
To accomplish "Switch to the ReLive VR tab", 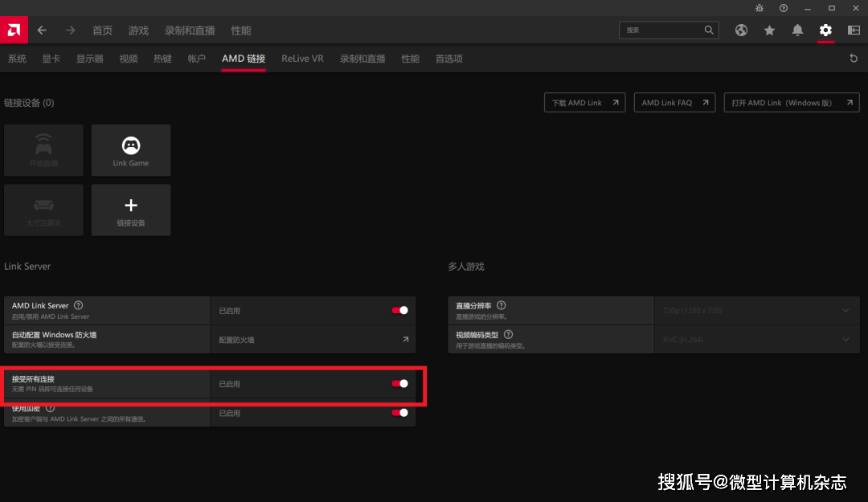I will tap(302, 59).
